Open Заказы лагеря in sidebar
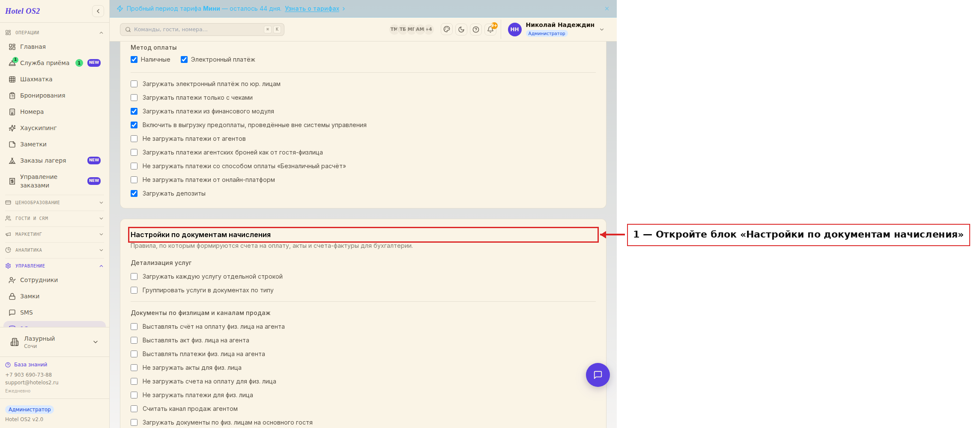This screenshot has height=428, width=980. [54, 160]
